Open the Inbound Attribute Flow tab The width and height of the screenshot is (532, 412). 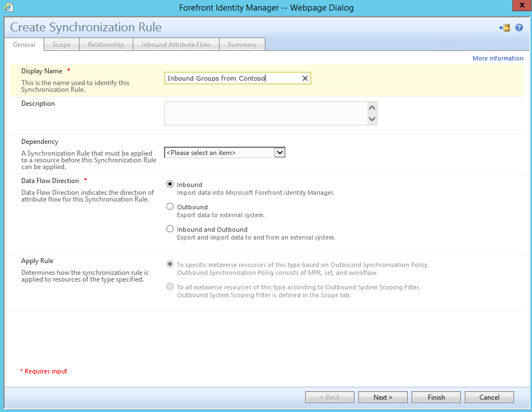(x=176, y=45)
